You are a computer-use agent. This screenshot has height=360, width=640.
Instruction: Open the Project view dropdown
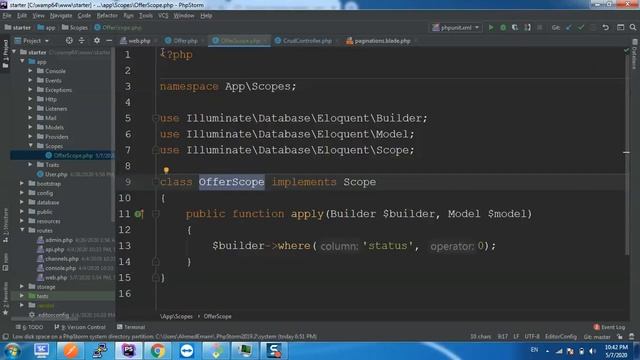32,40
